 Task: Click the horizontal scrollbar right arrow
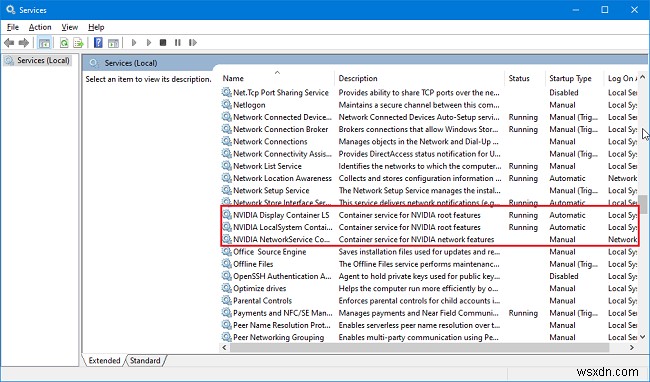click(x=632, y=347)
